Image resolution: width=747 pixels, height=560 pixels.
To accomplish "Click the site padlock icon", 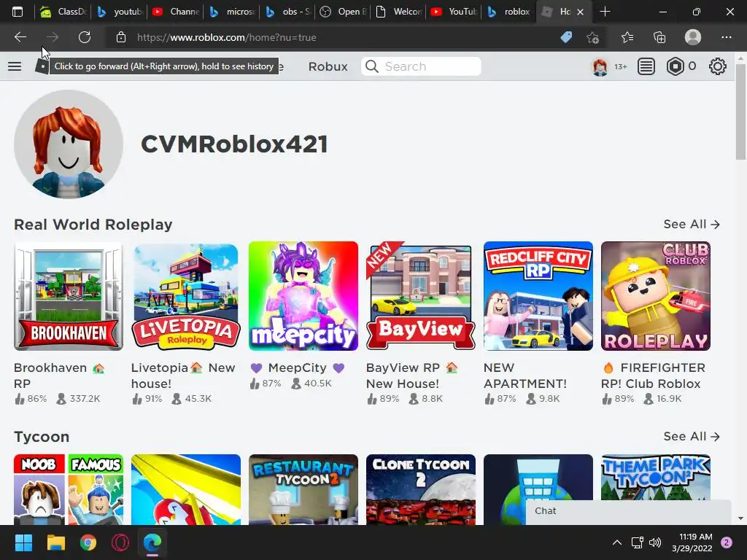I will point(121,37).
